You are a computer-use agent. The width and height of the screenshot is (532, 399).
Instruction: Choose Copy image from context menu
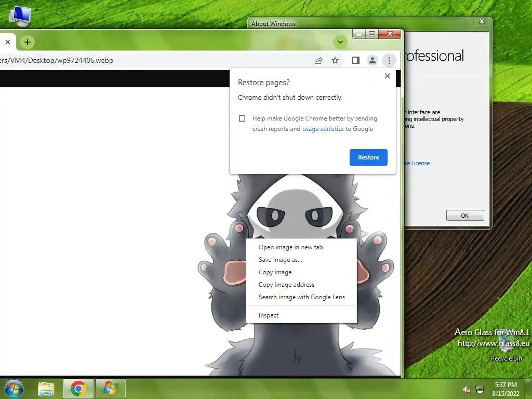(301, 272)
